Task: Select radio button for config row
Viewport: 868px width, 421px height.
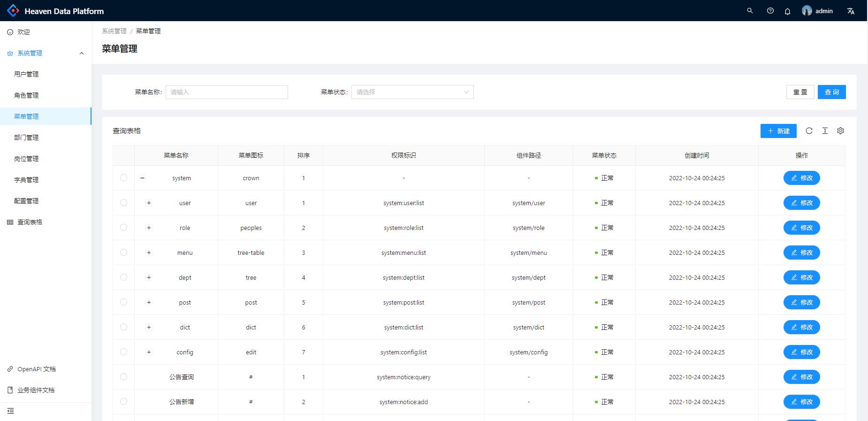Action: [x=123, y=352]
